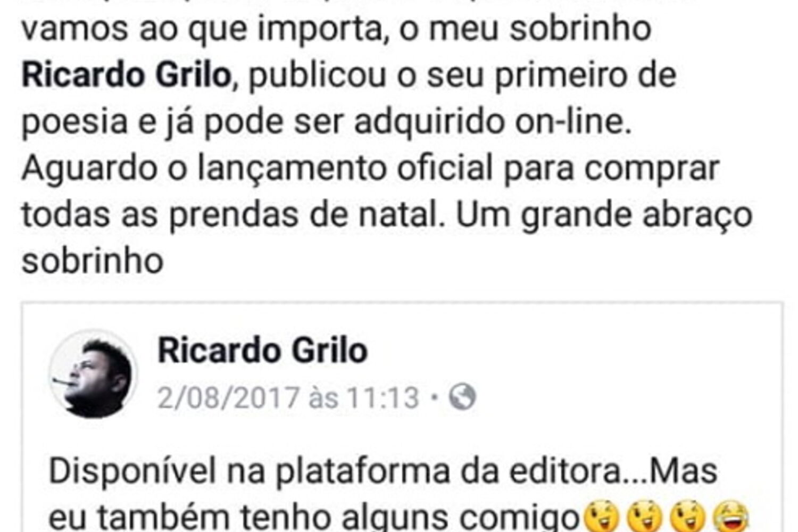Viewport: 798px width, 532px height.
Task: Click 'publicou o seu primeiro de' text
Action: 462,76
